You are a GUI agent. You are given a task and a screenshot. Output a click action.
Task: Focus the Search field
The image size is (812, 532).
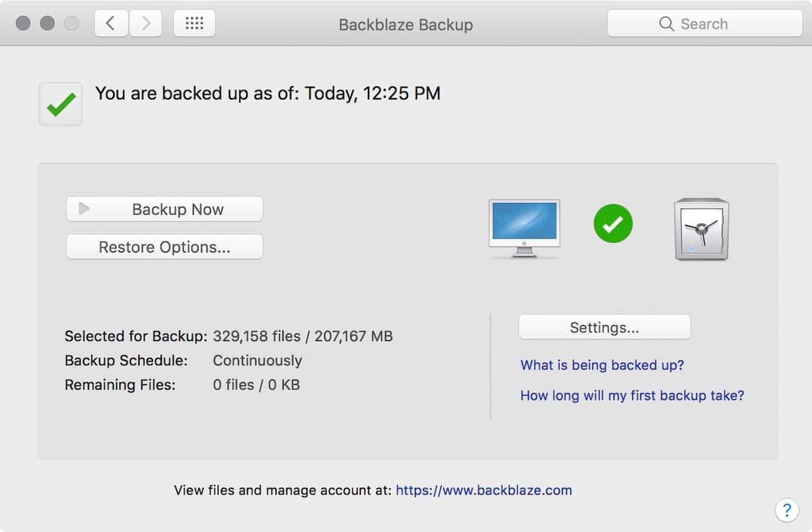click(704, 24)
